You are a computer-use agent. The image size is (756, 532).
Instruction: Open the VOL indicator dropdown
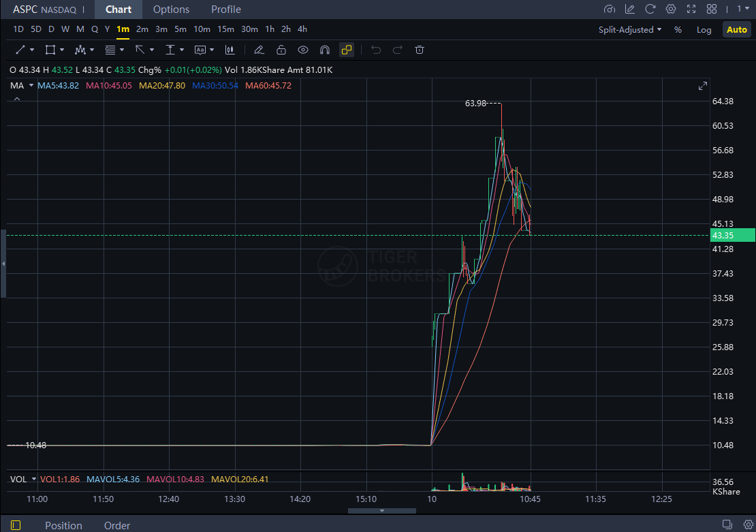34,479
